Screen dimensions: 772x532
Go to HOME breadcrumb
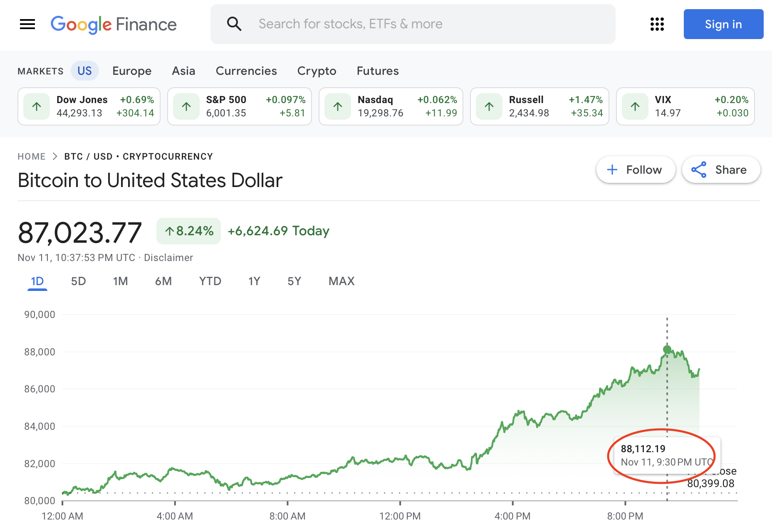click(32, 156)
